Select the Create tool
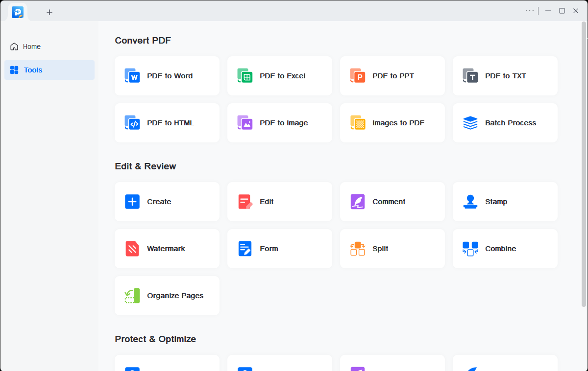Viewport: 588px width, 371px height. tap(167, 202)
